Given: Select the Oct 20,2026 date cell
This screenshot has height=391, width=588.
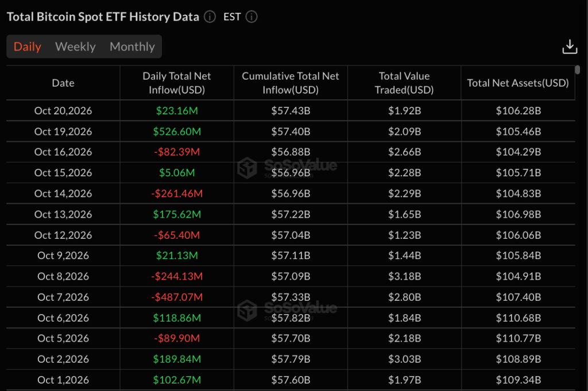Looking at the screenshot, I should [63, 111].
